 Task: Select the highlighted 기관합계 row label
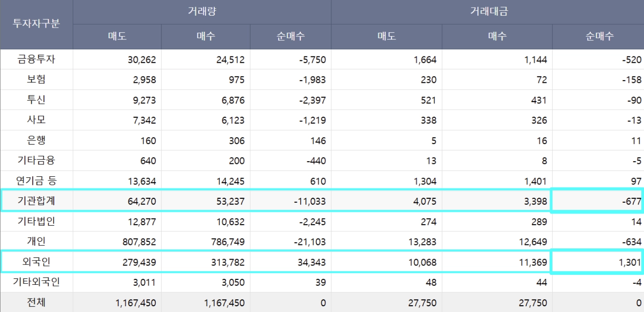(36, 201)
